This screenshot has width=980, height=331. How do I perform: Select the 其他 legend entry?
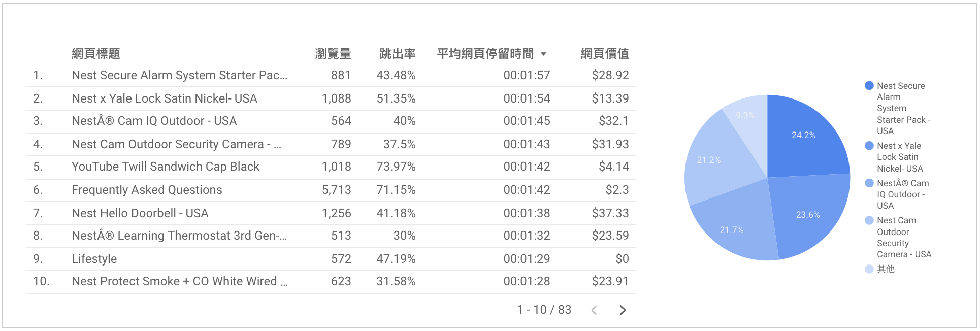pyautogui.click(x=880, y=269)
